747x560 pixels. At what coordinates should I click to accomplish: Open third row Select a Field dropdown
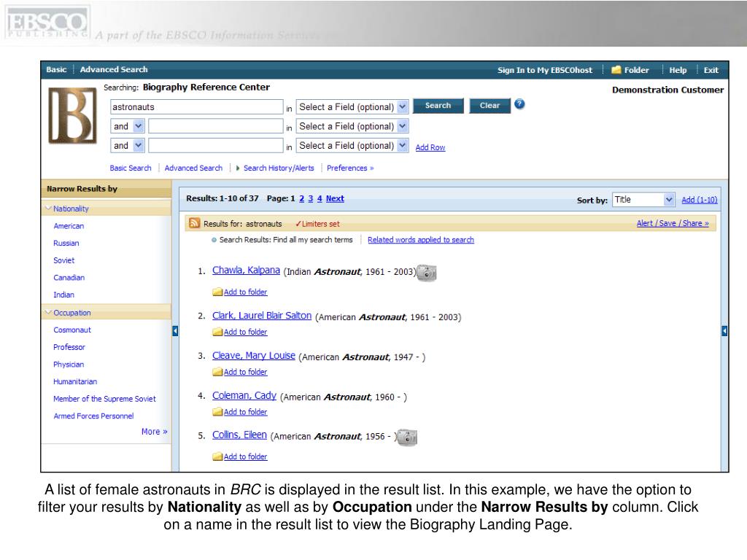tap(352, 145)
